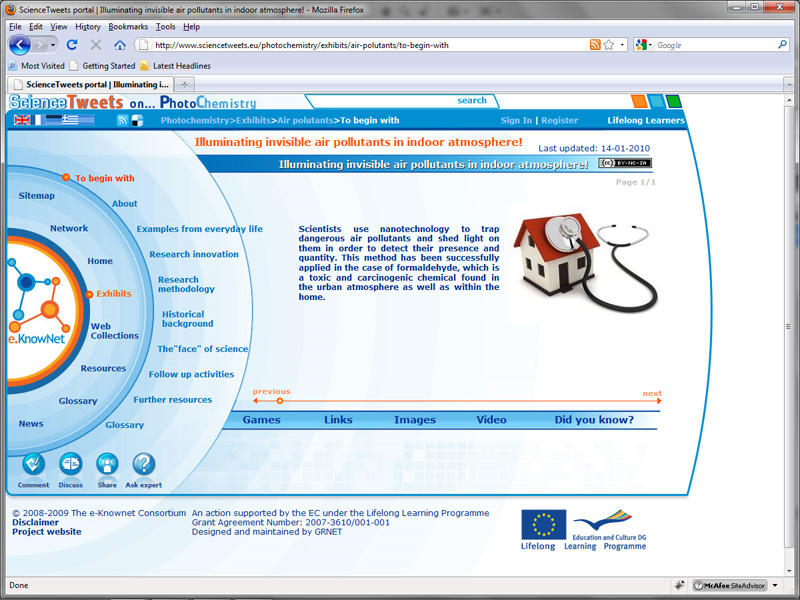Click the house with stethoscope image

[x=586, y=262]
